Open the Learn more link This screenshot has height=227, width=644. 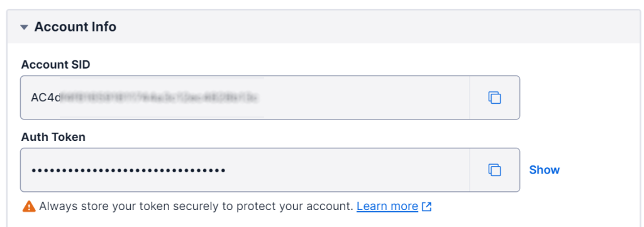tap(387, 206)
